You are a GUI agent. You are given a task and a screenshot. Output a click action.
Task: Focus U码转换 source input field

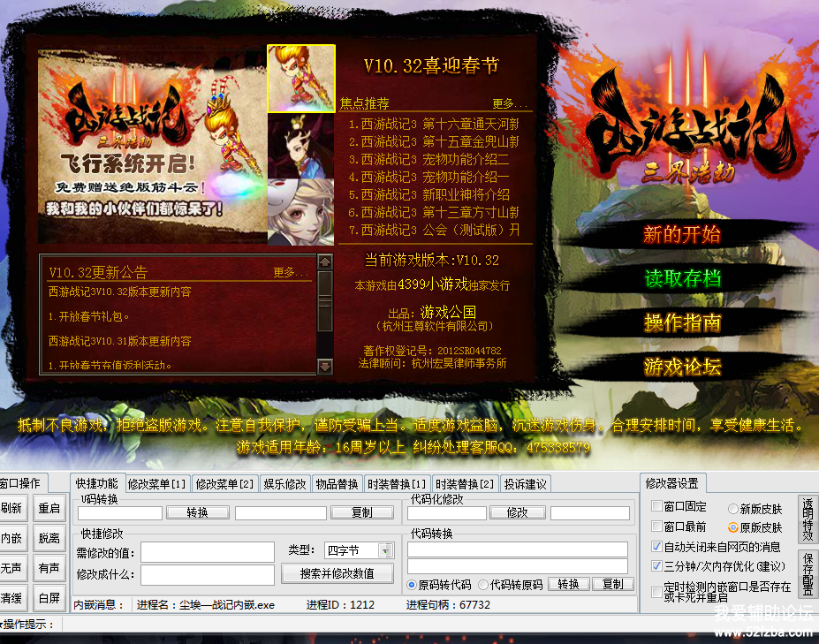pyautogui.click(x=120, y=513)
